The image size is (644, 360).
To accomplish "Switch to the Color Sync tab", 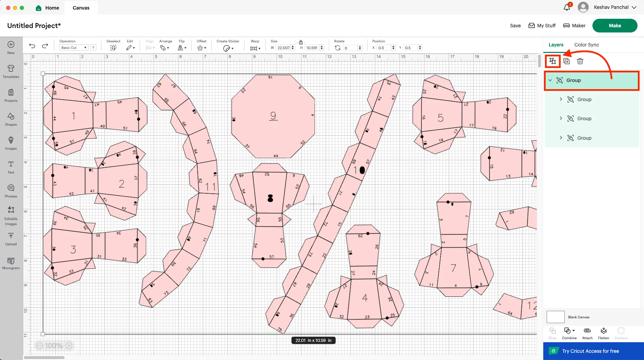I will point(587,45).
